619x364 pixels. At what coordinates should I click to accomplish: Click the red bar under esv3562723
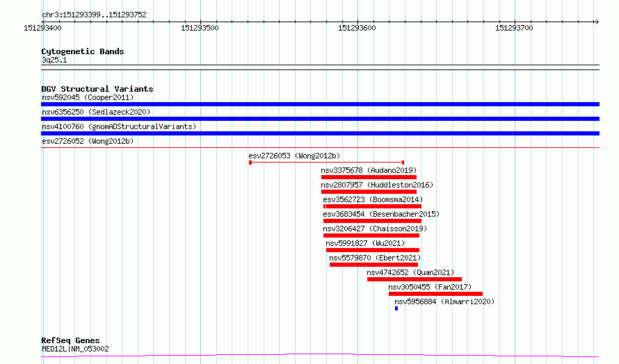372,206
